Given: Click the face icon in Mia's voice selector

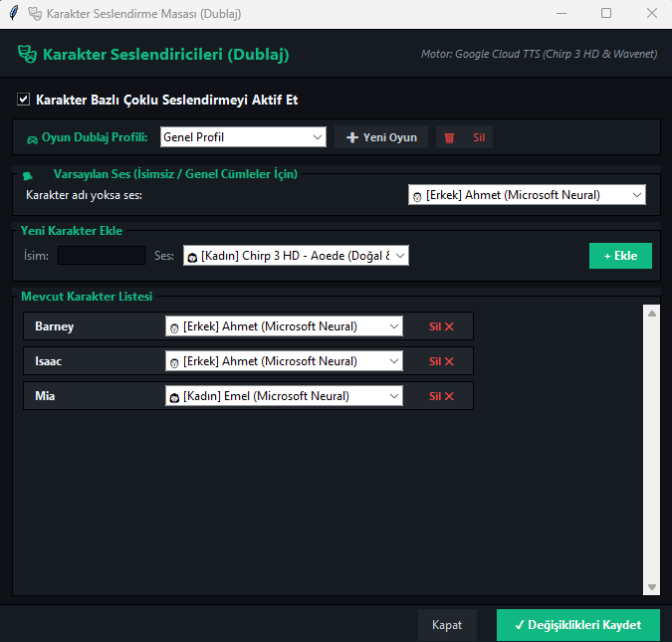Looking at the screenshot, I should [174, 398].
